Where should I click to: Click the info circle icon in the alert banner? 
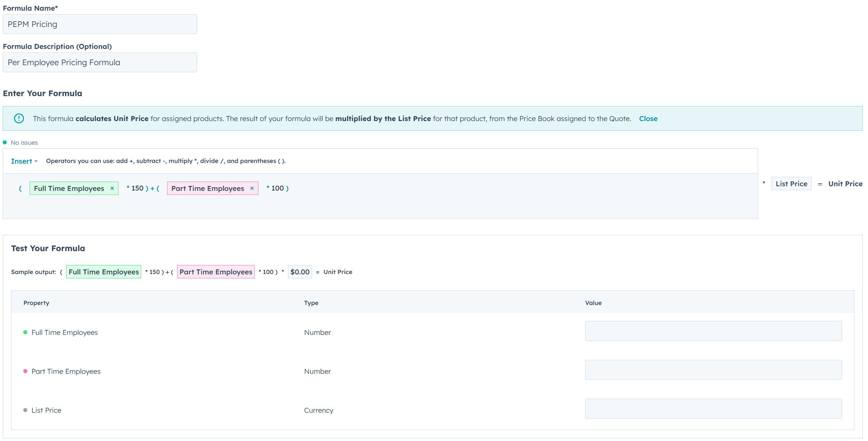coord(19,118)
